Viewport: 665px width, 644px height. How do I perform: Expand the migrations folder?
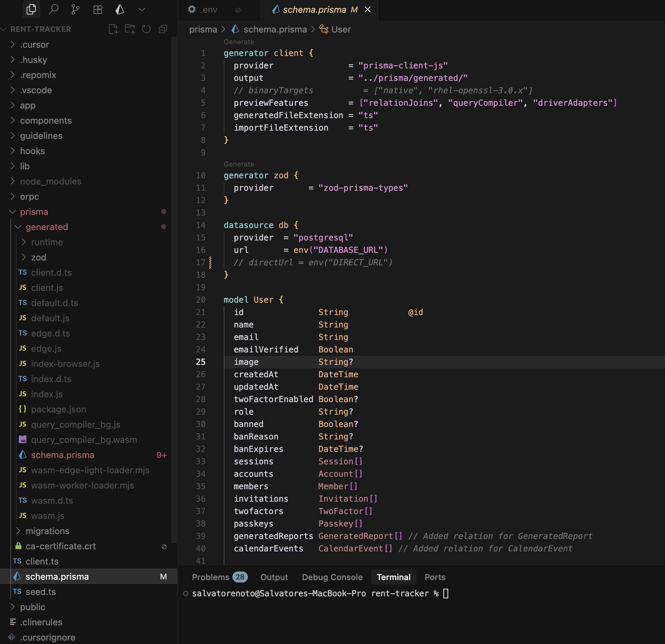click(x=47, y=531)
